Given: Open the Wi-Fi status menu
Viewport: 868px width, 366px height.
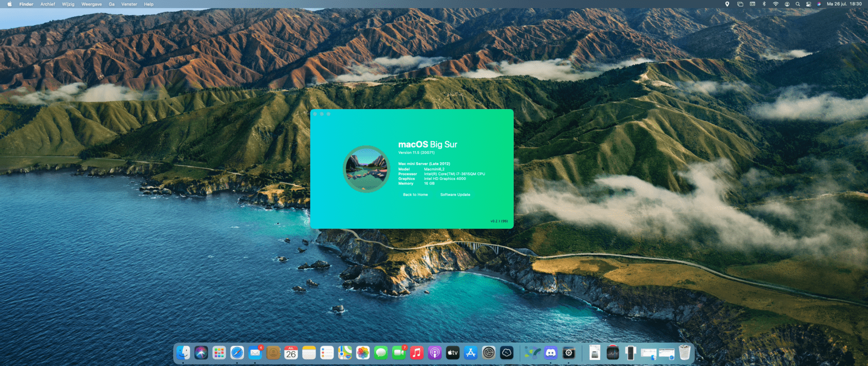Looking at the screenshot, I should click(x=776, y=4).
